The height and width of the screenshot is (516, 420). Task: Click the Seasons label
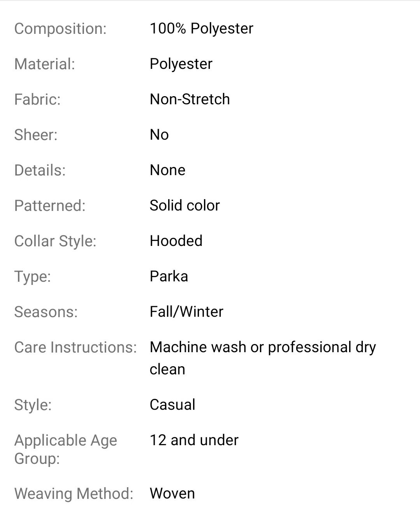click(46, 312)
